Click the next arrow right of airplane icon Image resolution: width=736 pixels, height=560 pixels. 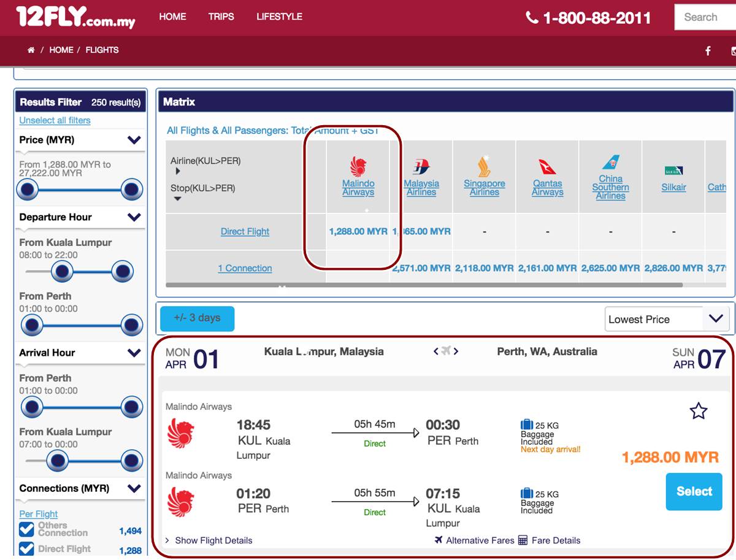point(456,351)
